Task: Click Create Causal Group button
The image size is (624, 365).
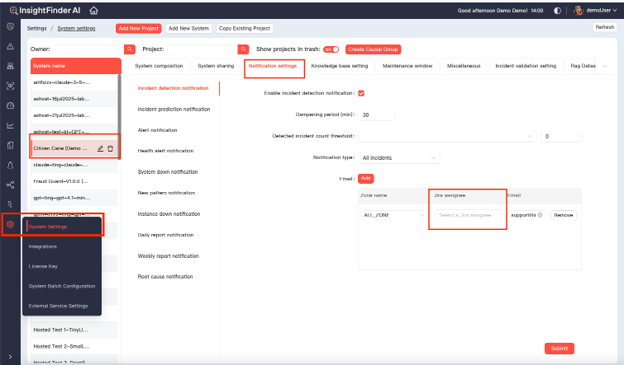Action: coord(373,49)
